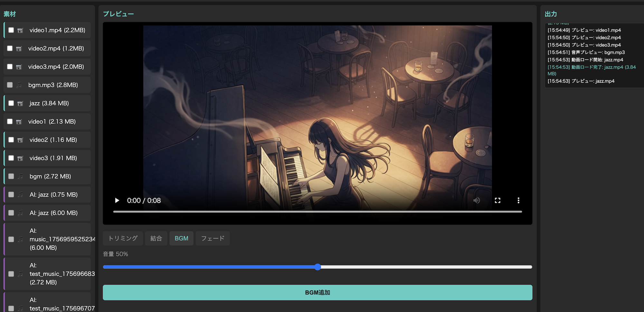Click the music note icon beside bgm (2.72 MB)

pos(20,177)
